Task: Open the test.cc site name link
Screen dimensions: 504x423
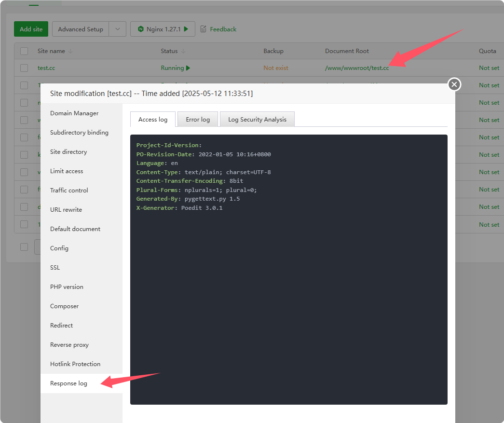Action: tap(46, 68)
